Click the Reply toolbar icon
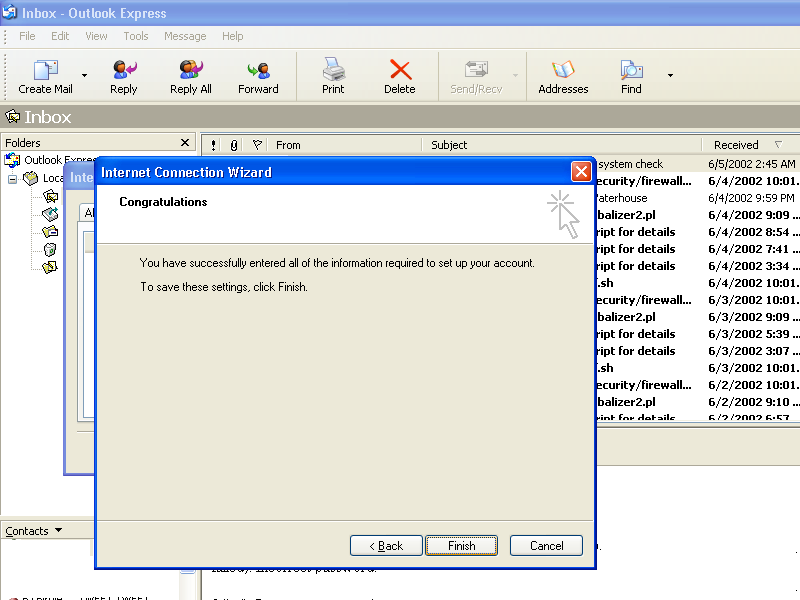The height and width of the screenshot is (600, 800). click(x=123, y=70)
